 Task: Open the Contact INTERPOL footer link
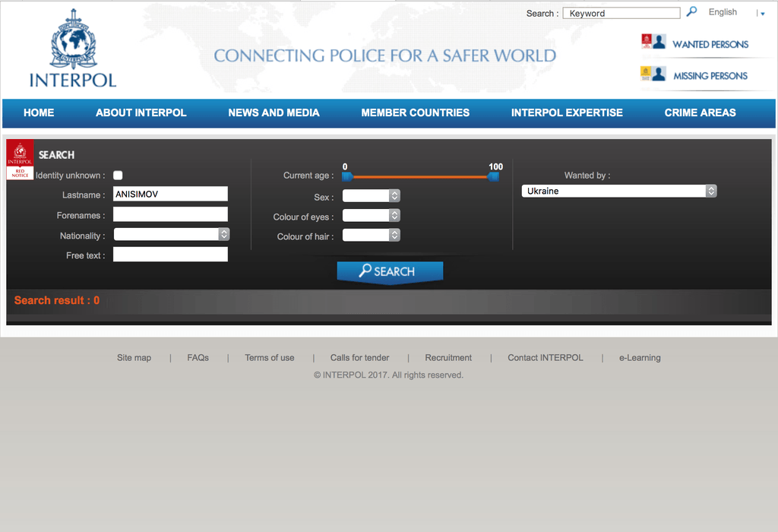(x=545, y=358)
